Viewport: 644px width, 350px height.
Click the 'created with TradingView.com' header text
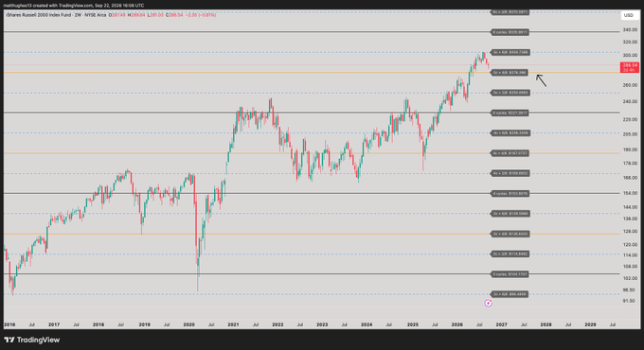coord(60,6)
